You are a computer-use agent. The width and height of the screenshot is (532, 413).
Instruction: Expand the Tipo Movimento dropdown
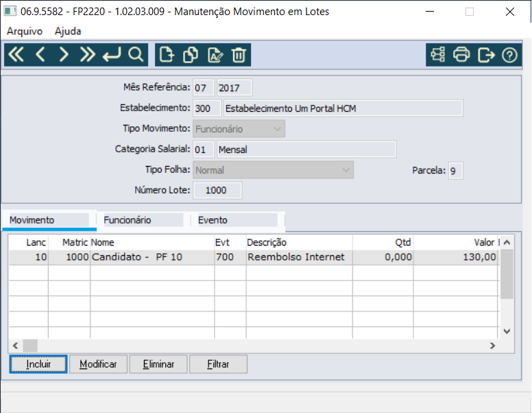tap(239, 129)
